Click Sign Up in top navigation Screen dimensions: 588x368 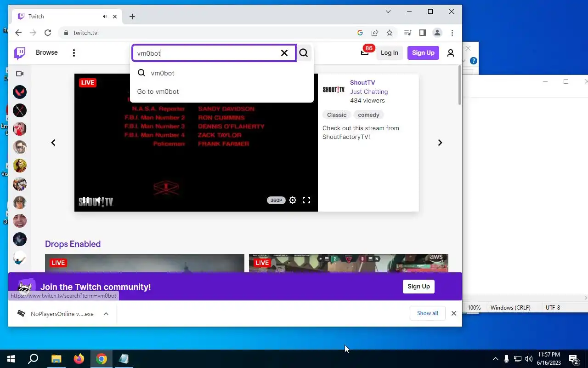pos(423,53)
